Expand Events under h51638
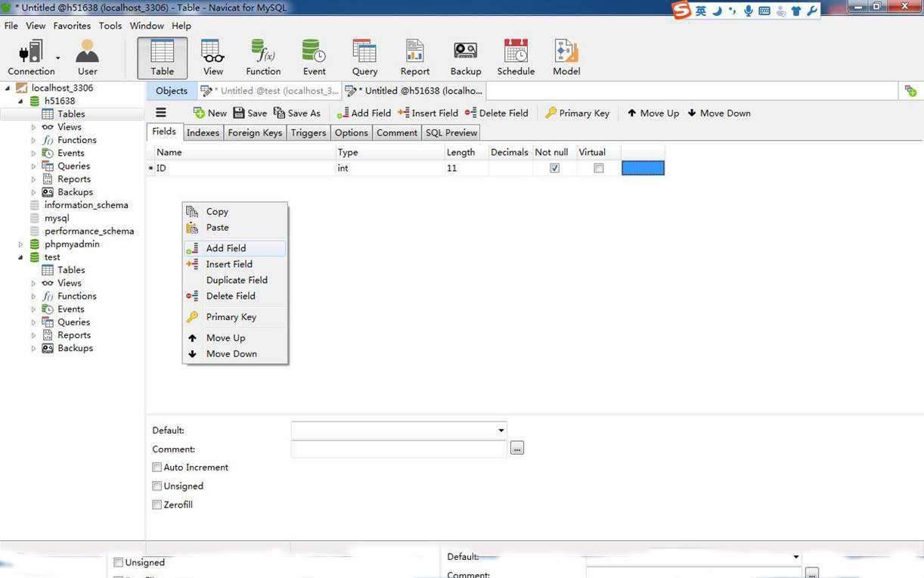Image resolution: width=924 pixels, height=578 pixels. pos(33,153)
